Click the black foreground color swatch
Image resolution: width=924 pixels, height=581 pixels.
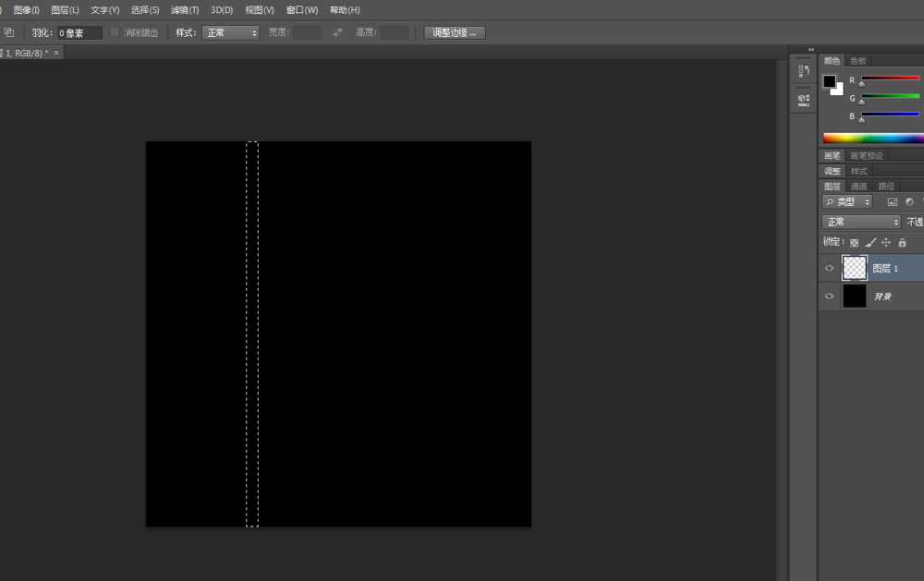(829, 80)
